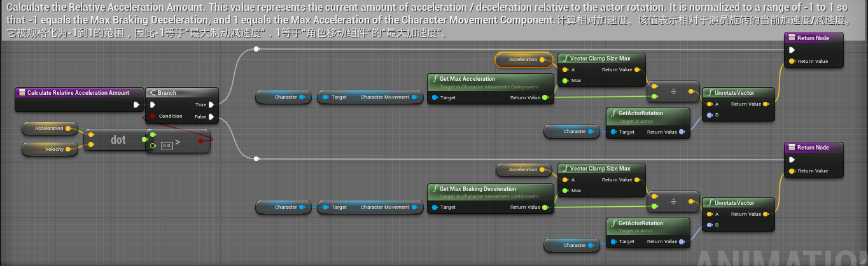Click Get Max Braking Deceleration's Target pin

click(x=435, y=207)
